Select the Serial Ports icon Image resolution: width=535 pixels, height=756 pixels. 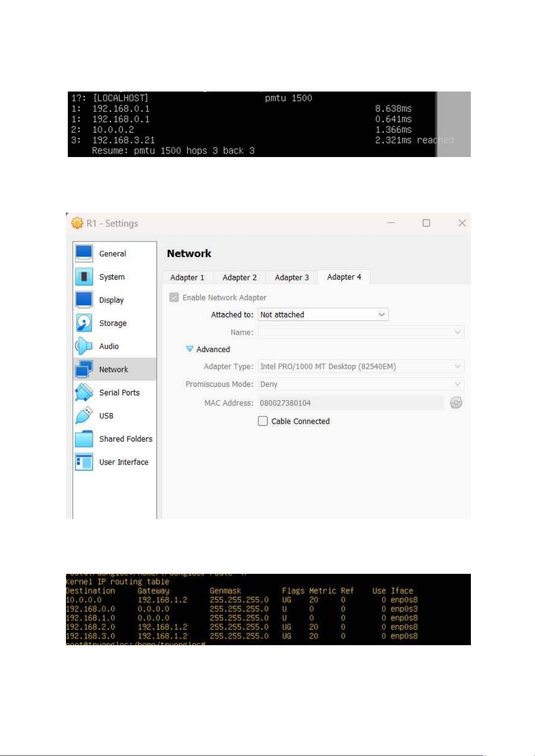(84, 393)
